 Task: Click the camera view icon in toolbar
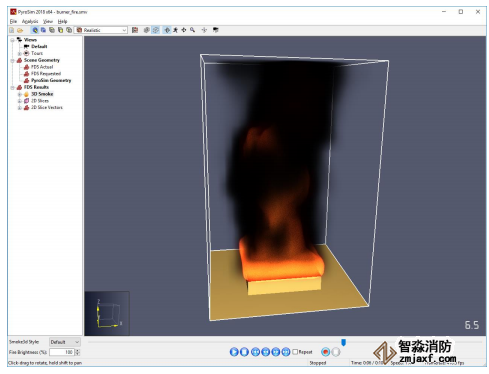(216, 30)
